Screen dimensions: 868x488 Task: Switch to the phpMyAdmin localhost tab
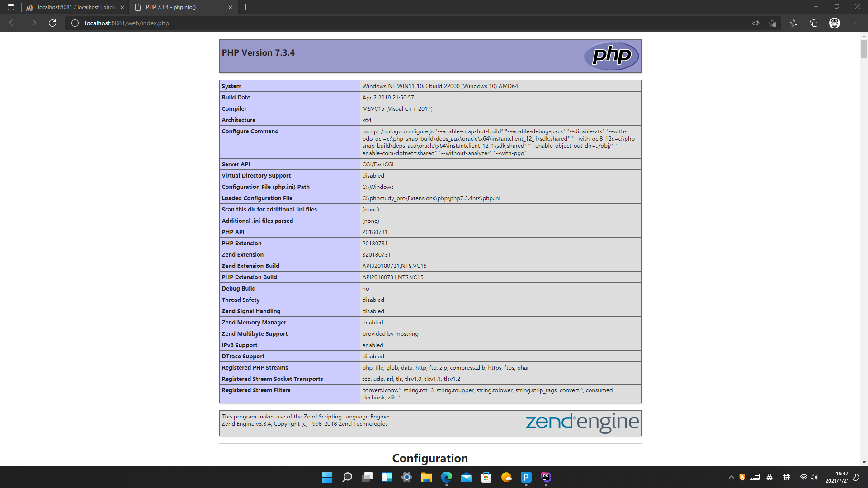(75, 7)
